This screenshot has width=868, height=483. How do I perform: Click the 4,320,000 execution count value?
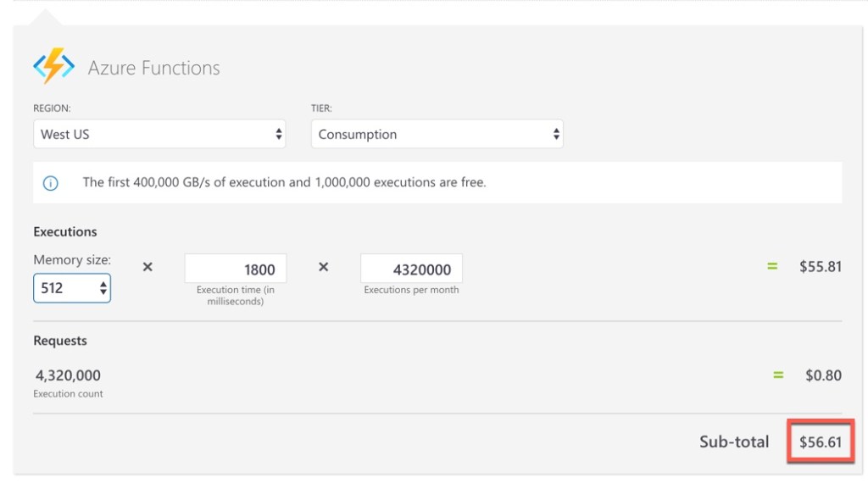click(68, 375)
